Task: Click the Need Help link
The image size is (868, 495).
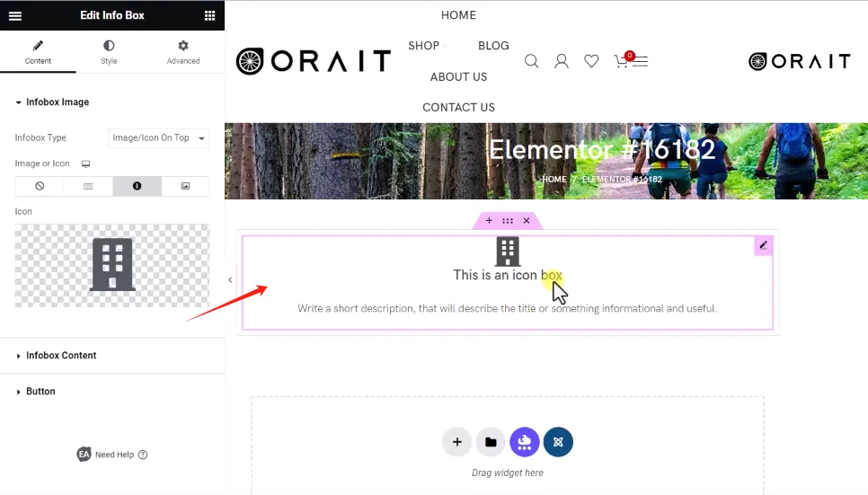Action: click(x=113, y=455)
